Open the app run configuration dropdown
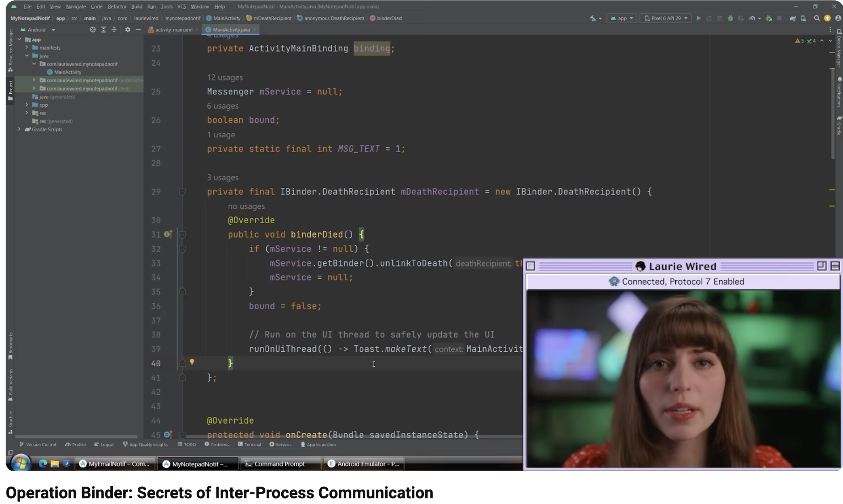Screen dimensions: 843x504 coord(622,18)
